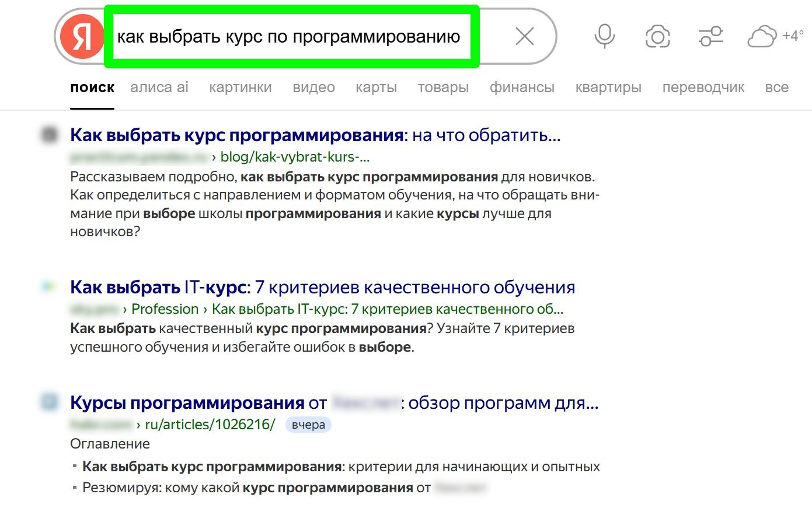
Task: Open the 'картинки' tab
Action: pos(241,87)
